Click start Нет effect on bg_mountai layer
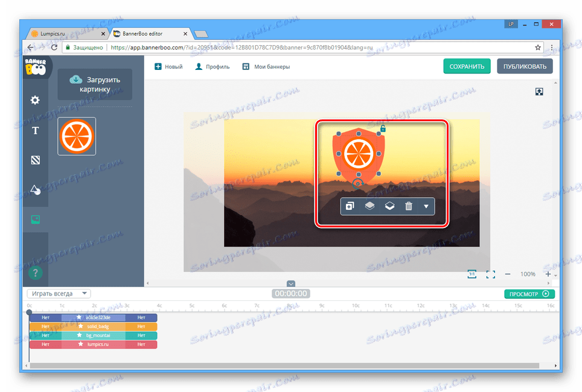 pyautogui.click(x=46, y=335)
